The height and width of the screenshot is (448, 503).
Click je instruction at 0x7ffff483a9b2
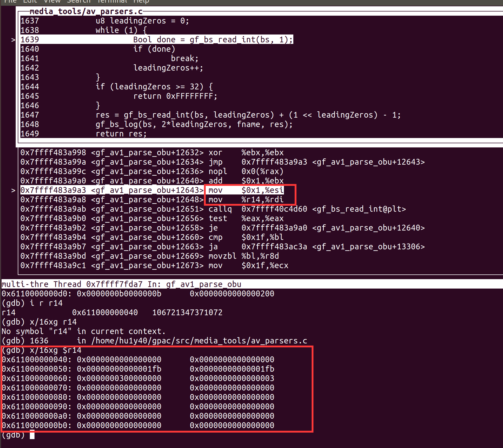(x=222, y=228)
